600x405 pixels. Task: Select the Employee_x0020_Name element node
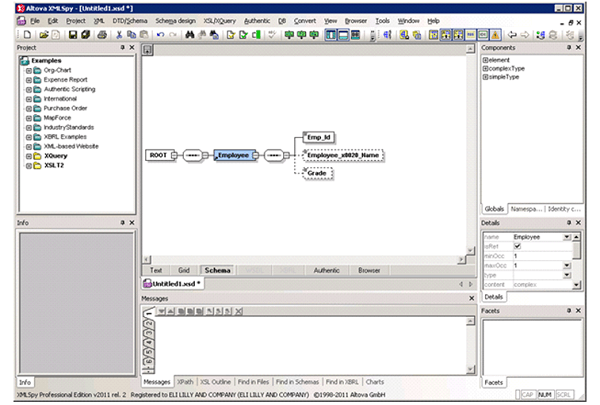[343, 155]
